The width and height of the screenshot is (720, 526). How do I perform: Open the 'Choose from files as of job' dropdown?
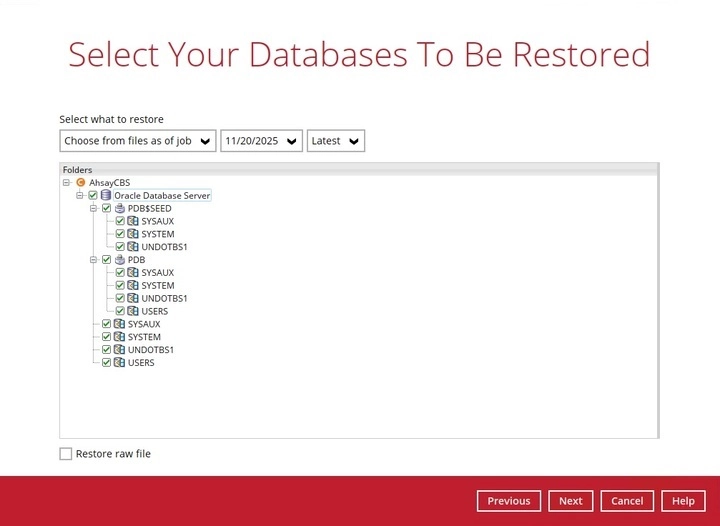click(x=138, y=141)
